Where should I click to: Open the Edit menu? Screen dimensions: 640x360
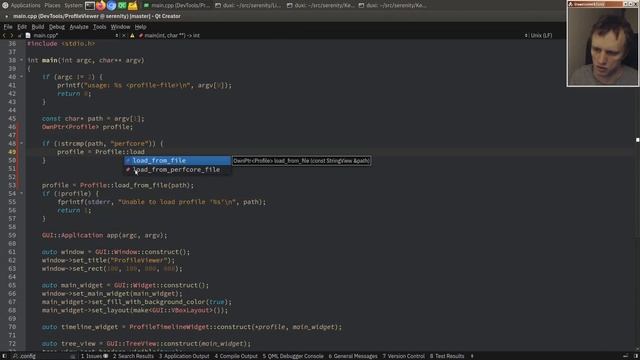pos(22,27)
